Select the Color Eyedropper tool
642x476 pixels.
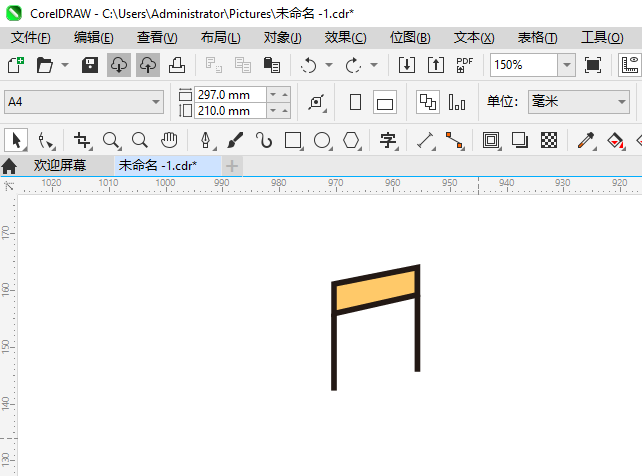point(586,140)
